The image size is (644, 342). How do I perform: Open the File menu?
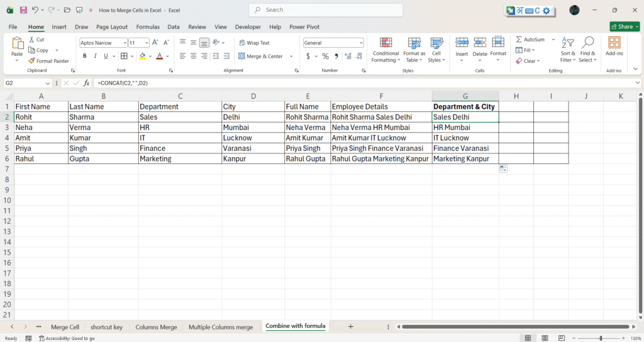(x=13, y=26)
